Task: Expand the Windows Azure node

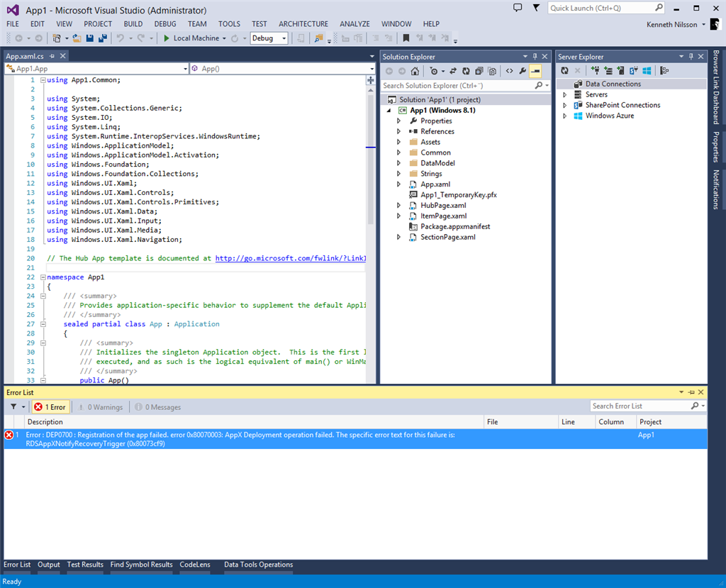Action: (x=565, y=116)
